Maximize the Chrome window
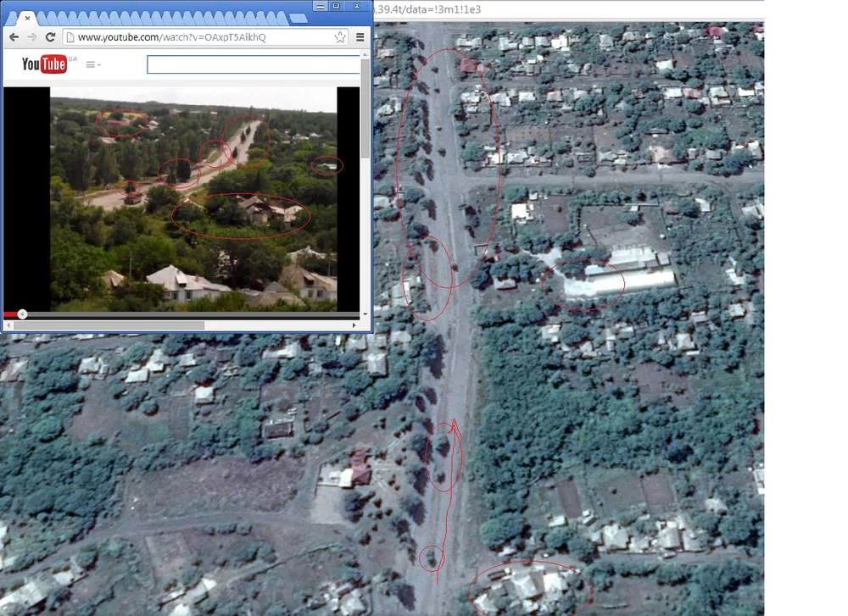The image size is (848, 616). click(336, 6)
